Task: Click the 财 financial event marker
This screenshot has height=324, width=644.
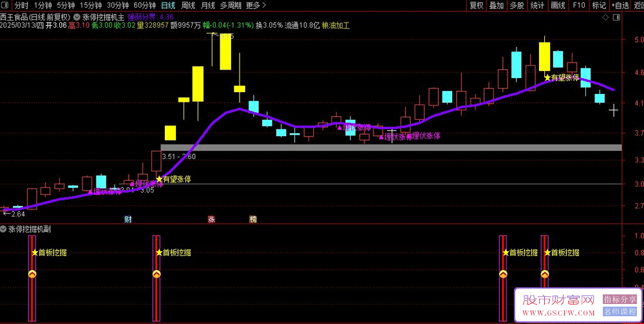Action: pos(128,220)
